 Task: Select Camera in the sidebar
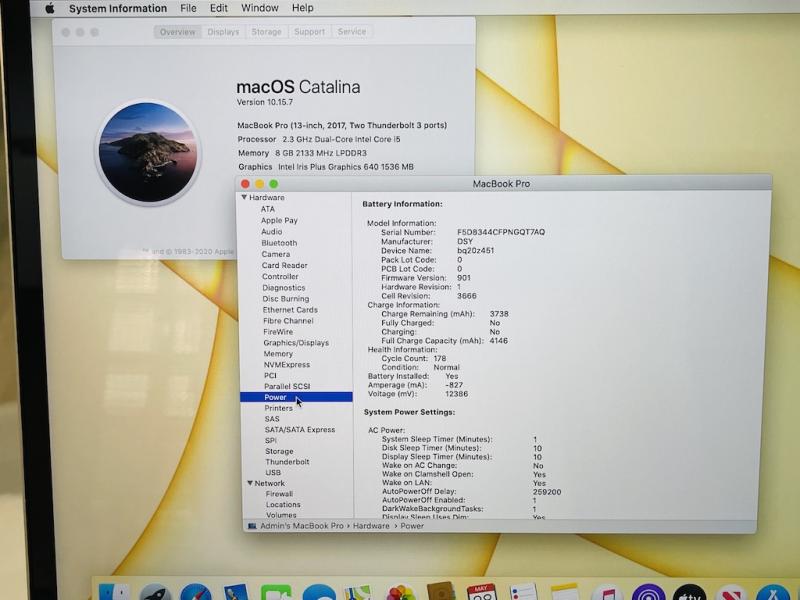pos(276,254)
